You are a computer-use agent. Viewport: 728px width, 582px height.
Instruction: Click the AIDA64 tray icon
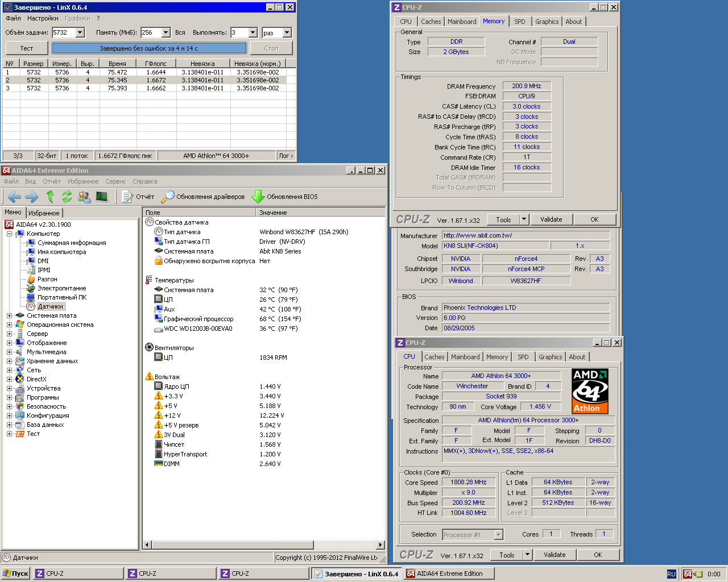[x=688, y=574]
